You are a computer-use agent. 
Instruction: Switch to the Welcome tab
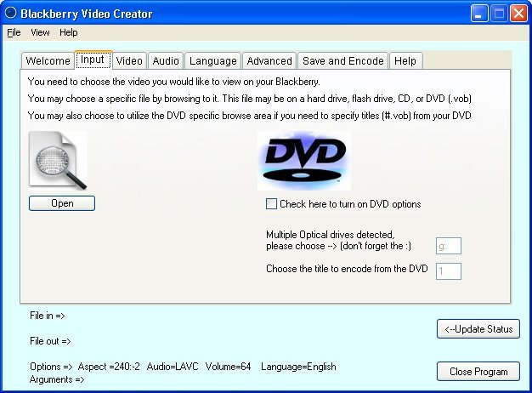click(48, 60)
